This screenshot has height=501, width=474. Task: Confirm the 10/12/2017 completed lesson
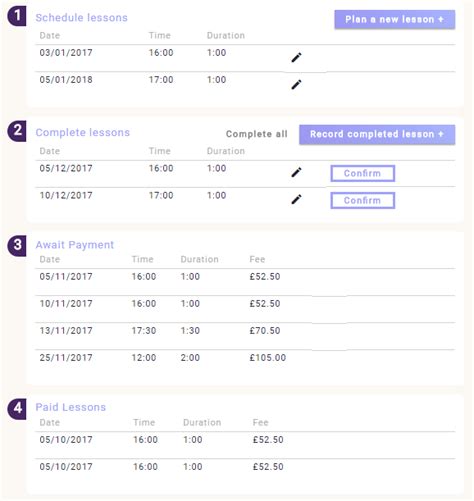click(x=363, y=200)
